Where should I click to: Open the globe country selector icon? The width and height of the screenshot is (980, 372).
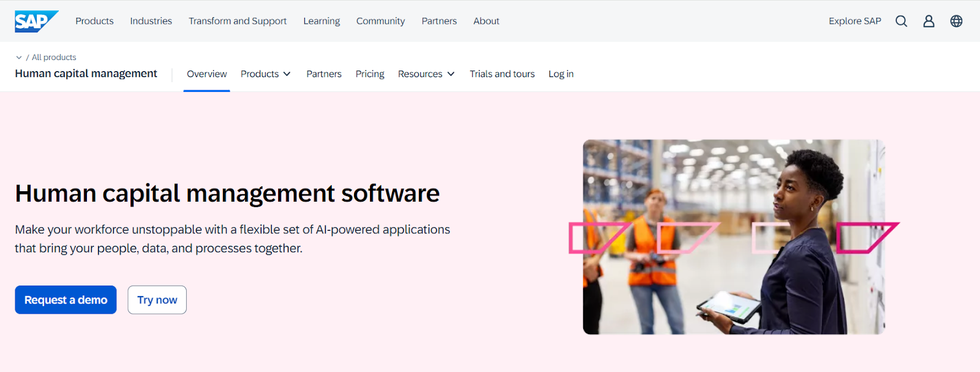956,21
